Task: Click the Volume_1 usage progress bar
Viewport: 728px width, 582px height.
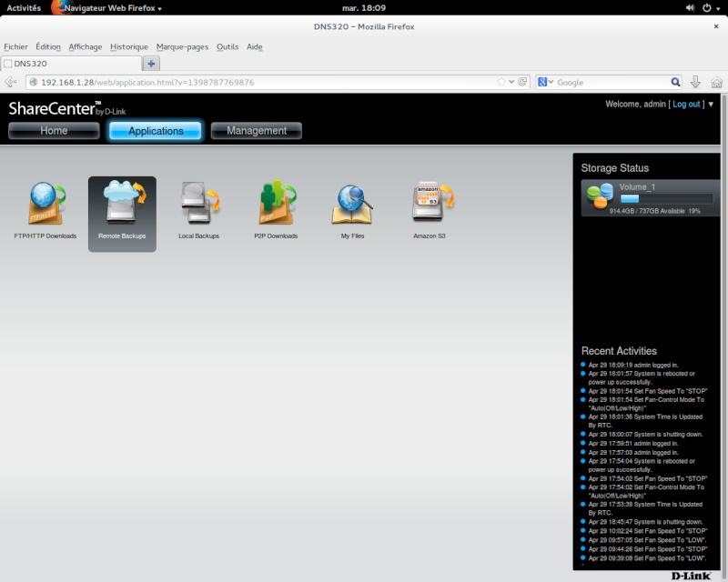Action: 667,198
